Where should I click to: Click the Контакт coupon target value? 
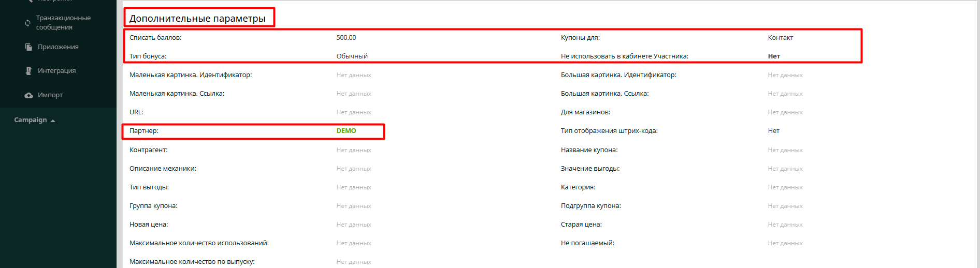[x=780, y=38]
